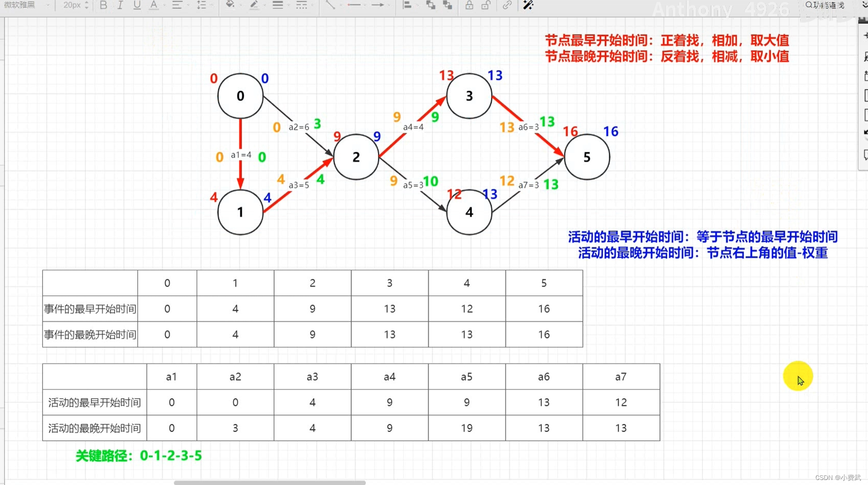The height and width of the screenshot is (485, 868).
Task: Click the edge label a1=4
Action: point(241,155)
